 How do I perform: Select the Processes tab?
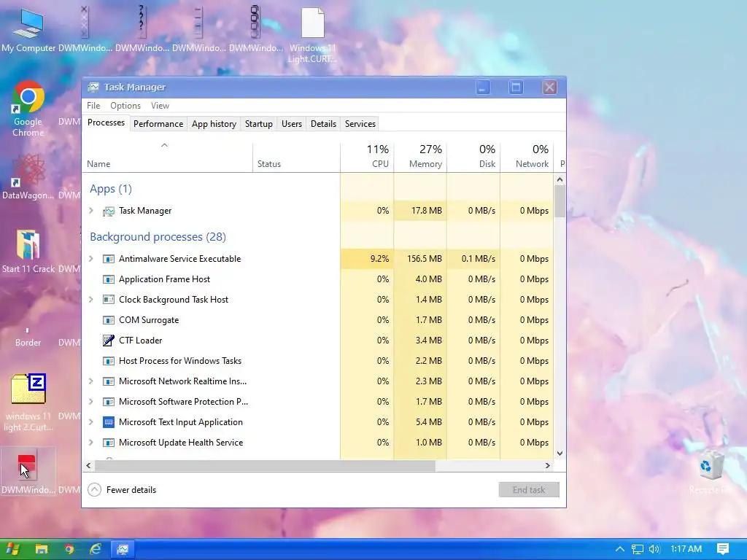(x=107, y=122)
